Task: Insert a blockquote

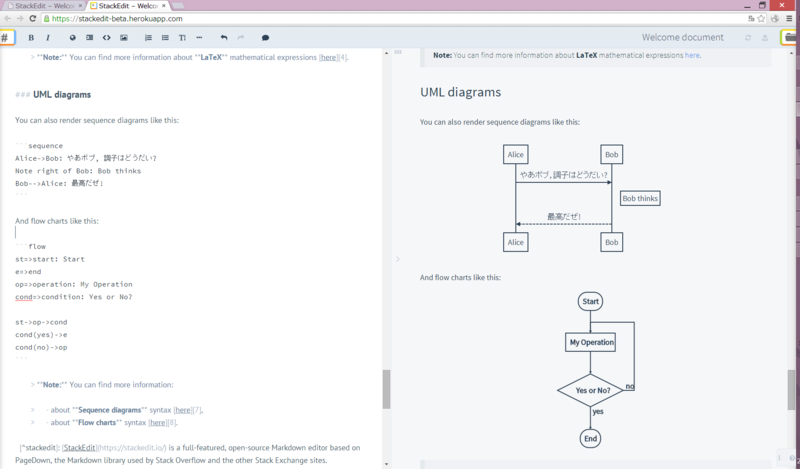Action: coord(89,38)
